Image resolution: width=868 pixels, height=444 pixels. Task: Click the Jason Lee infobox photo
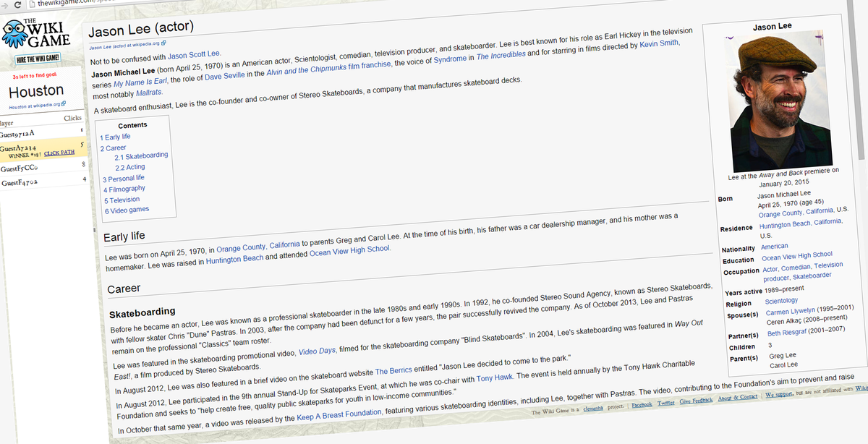tap(778, 101)
